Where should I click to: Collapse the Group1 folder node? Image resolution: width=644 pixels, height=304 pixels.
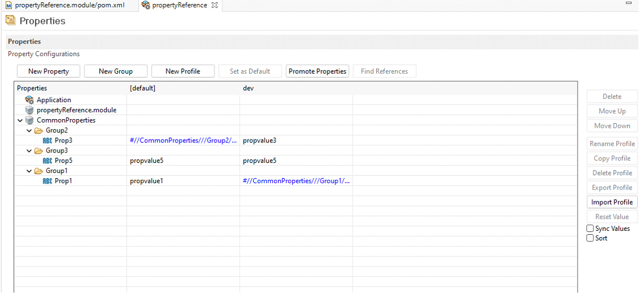coord(30,171)
